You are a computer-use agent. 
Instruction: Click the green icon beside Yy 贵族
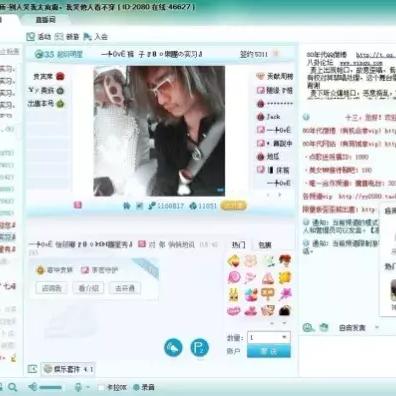[60, 90]
